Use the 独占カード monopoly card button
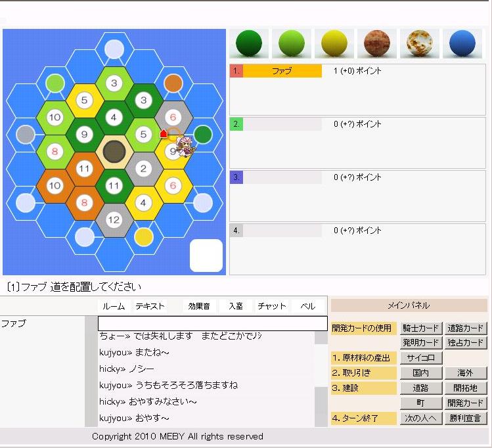Viewport: 492px width, 448px height. click(465, 343)
